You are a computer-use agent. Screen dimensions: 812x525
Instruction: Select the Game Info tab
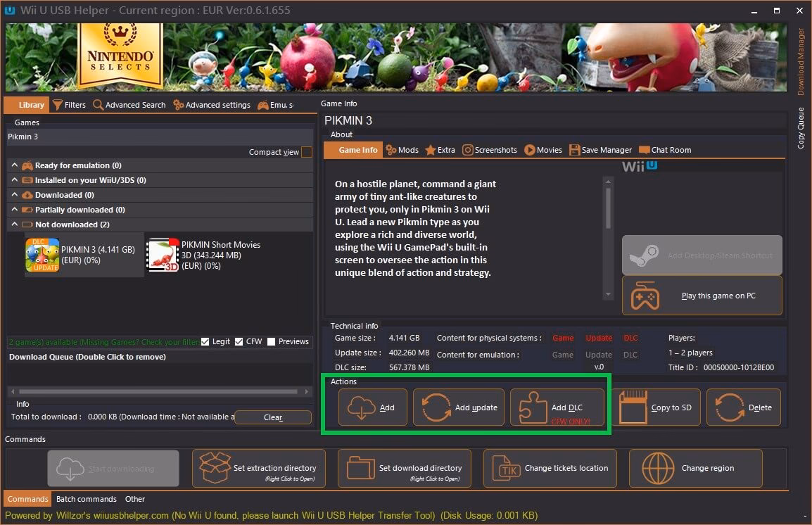coord(353,150)
